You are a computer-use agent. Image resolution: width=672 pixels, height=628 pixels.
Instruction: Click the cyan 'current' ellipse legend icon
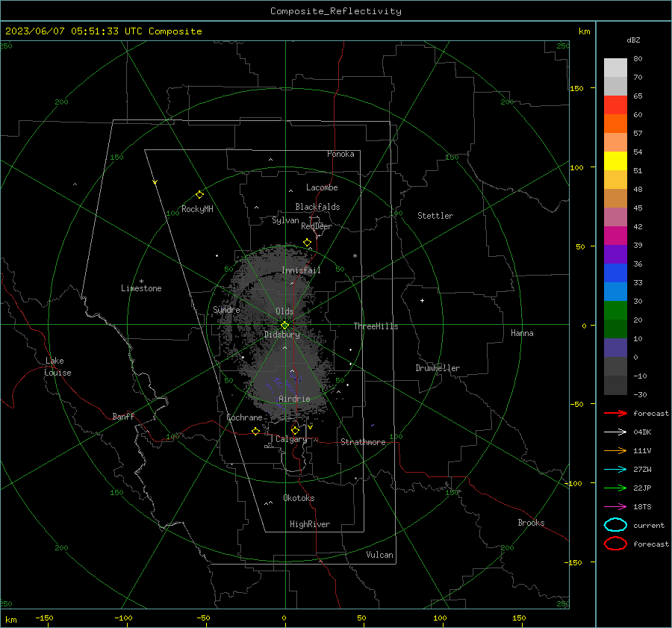click(x=615, y=525)
